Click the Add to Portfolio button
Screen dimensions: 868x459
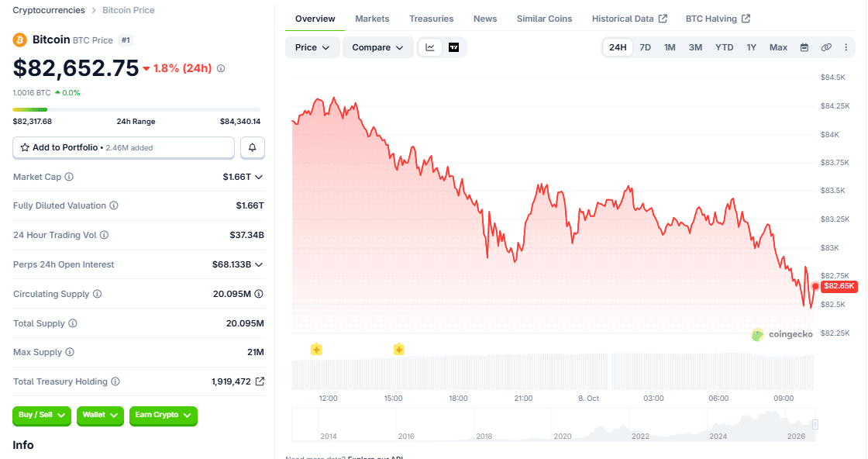tap(123, 148)
